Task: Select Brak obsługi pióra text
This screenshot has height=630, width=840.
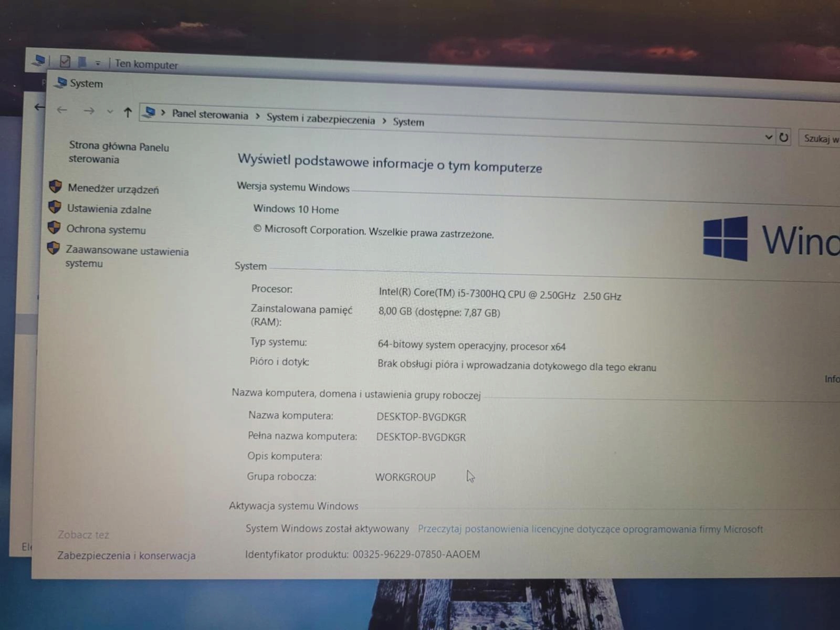Action: point(517,365)
